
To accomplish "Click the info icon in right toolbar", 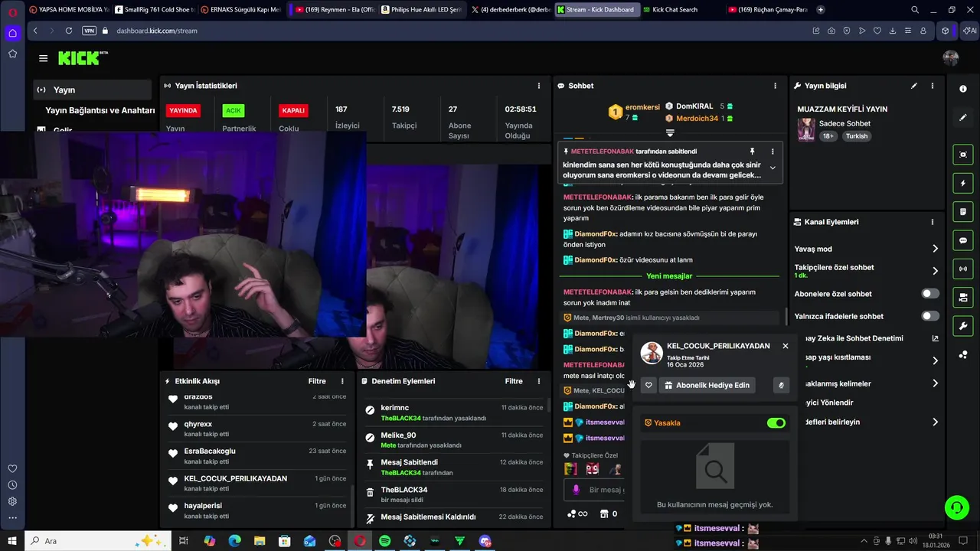I will point(963,89).
